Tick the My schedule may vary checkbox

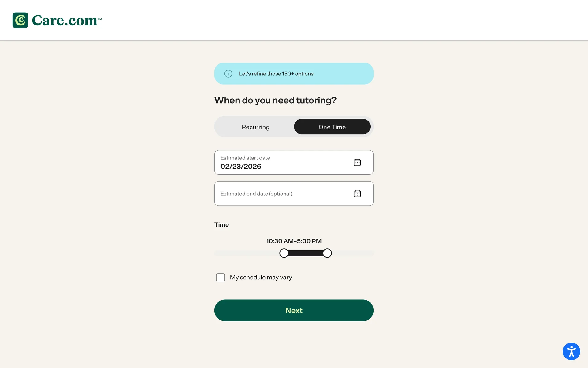221,278
